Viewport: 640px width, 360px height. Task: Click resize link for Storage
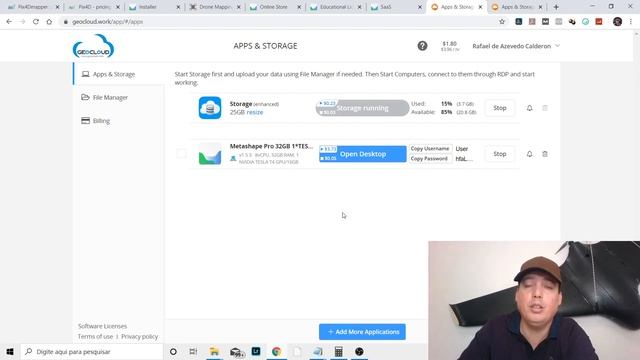255,112
